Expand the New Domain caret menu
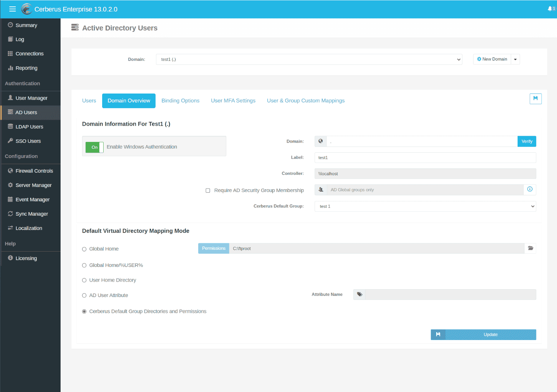The height and width of the screenshot is (392, 557). click(515, 59)
